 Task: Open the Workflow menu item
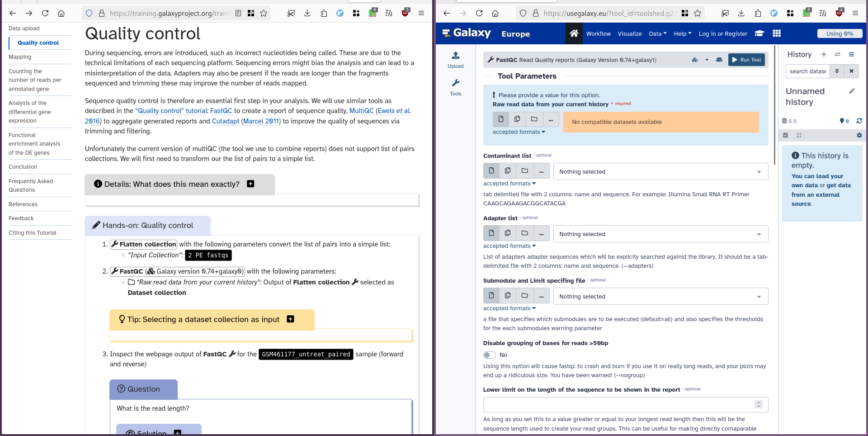click(598, 33)
